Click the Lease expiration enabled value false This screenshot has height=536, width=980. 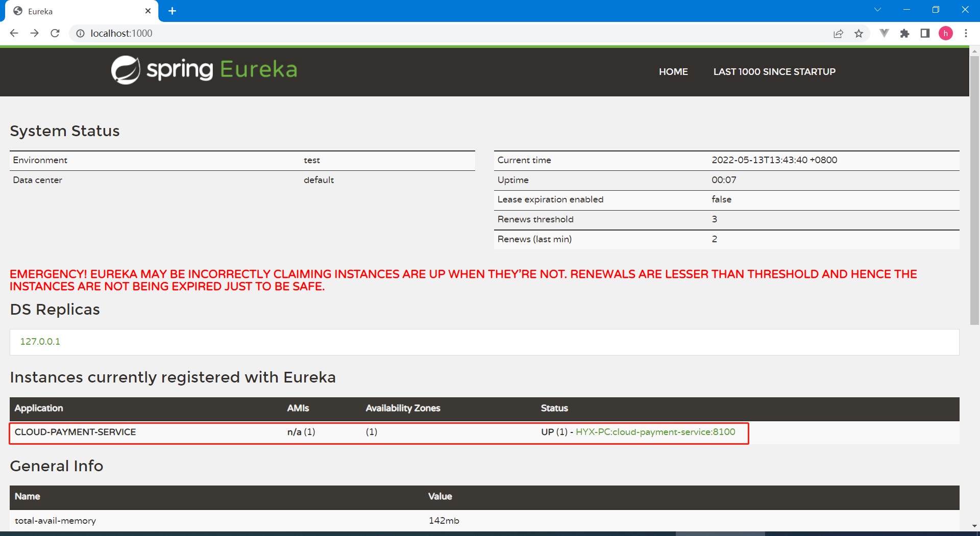[x=721, y=199]
